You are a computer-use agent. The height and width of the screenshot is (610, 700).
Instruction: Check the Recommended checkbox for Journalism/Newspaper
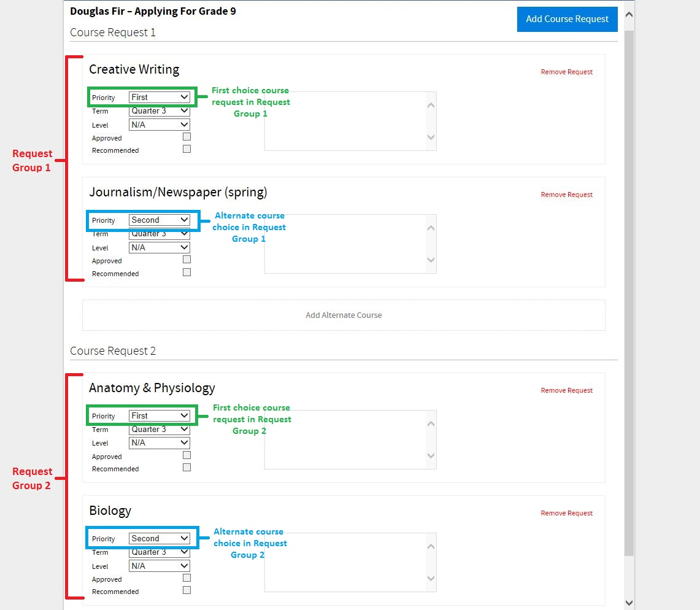tap(187, 272)
